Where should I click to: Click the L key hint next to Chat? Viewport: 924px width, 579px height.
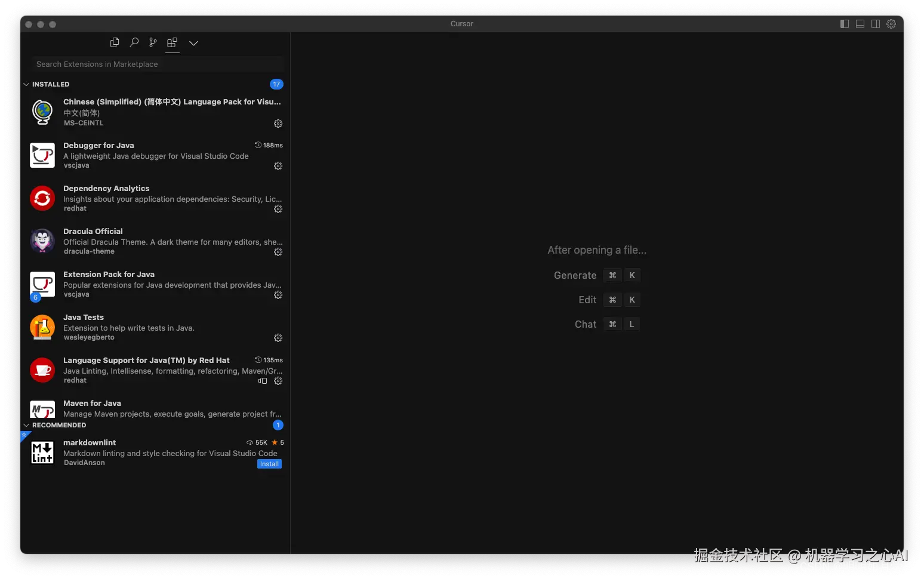tap(632, 324)
